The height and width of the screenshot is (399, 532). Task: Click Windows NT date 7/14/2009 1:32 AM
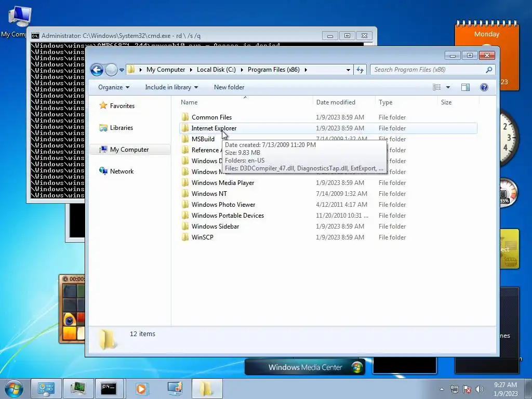(341, 194)
